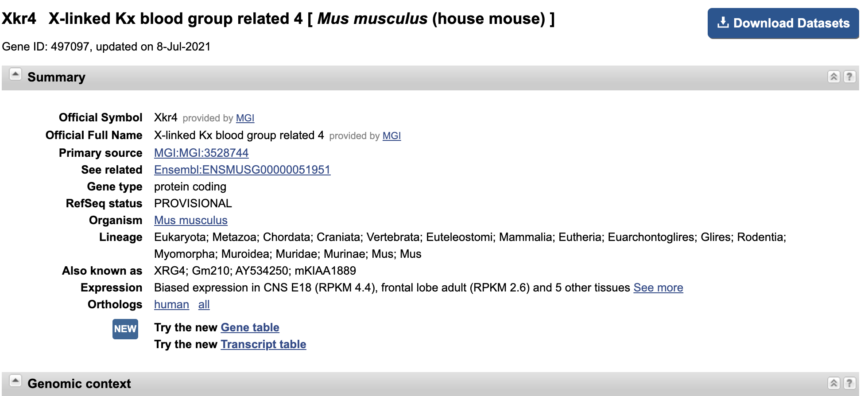The image size is (868, 396).
Task: Click the NEW badge next to Gene table
Action: 125,329
